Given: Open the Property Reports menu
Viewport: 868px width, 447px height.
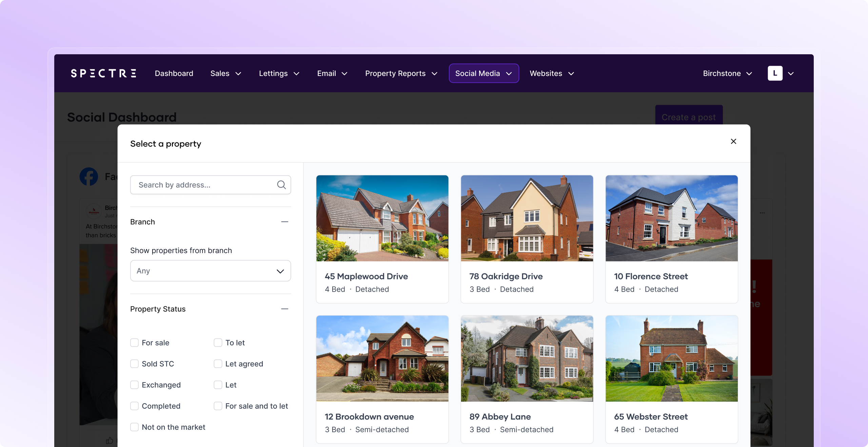Looking at the screenshot, I should 401,73.
